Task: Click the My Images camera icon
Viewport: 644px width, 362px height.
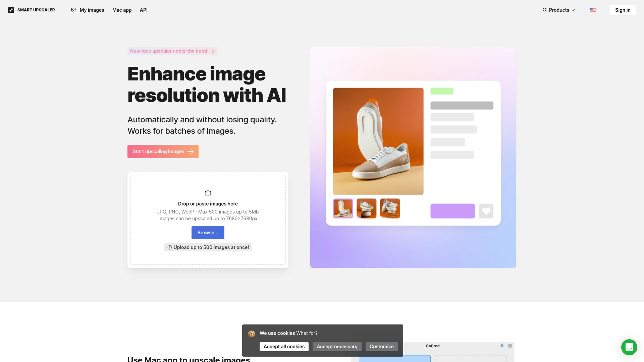Action: coord(74,10)
